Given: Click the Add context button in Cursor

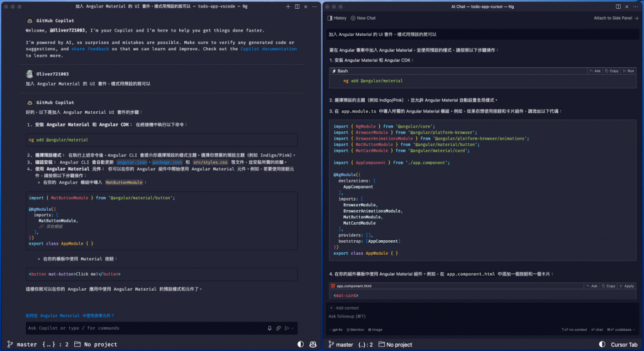Looking at the screenshot, I should (x=344, y=308).
